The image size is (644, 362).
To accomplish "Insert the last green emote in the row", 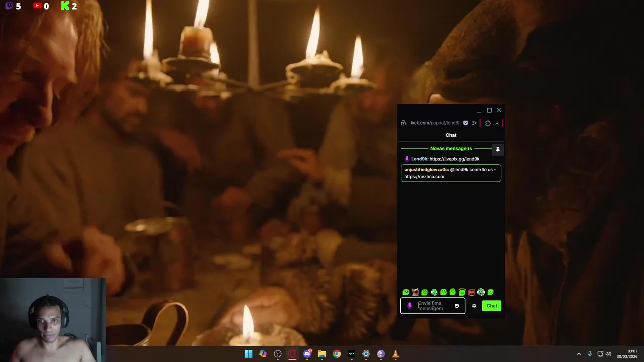I will [490, 292].
